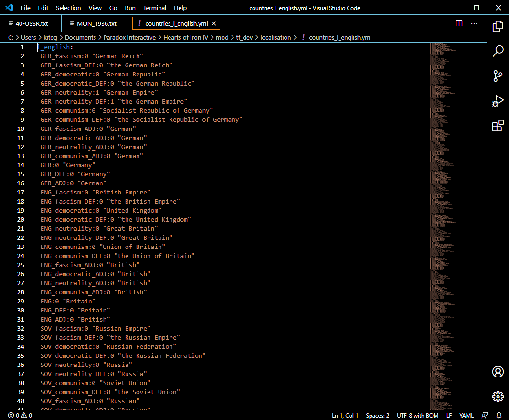The width and height of the screenshot is (509, 420).
Task: Open the Edit menu
Action: (43, 8)
